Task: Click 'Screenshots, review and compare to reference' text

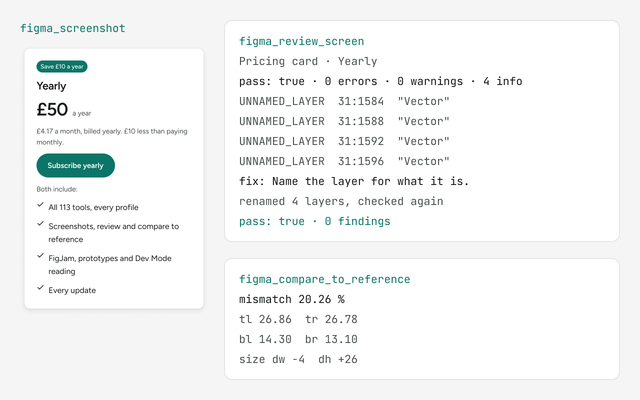Action: coord(113,233)
